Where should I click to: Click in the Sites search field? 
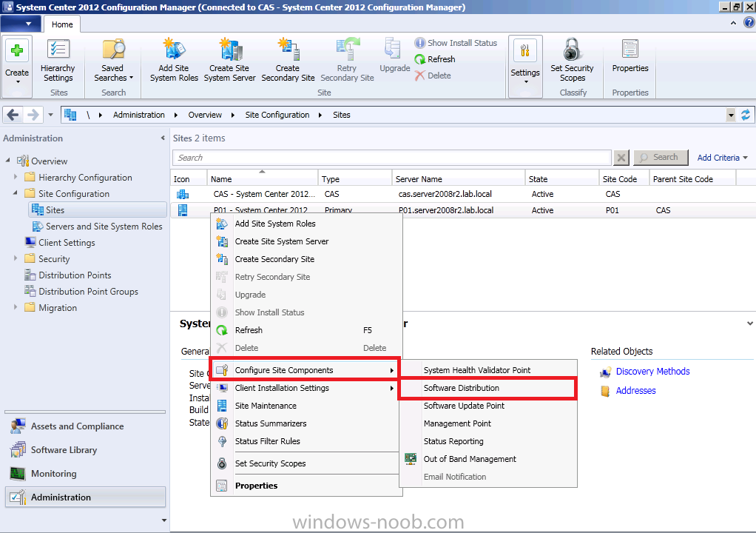click(x=391, y=158)
